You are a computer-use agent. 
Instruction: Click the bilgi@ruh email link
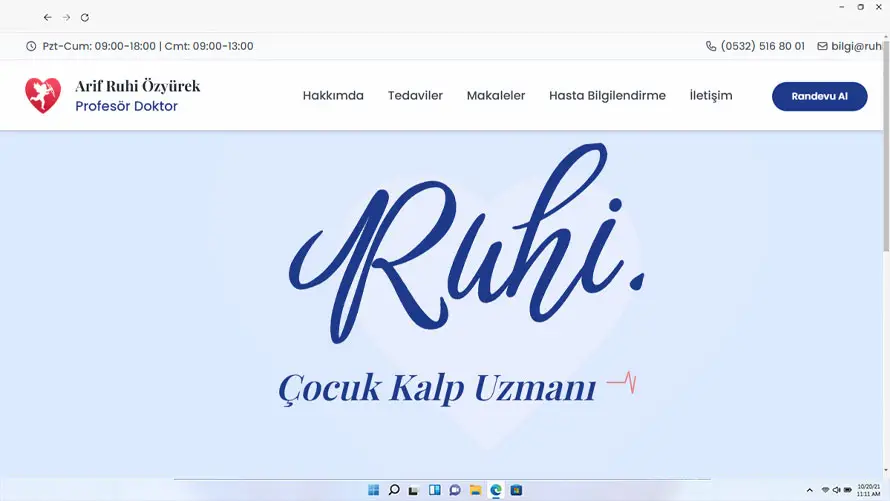[x=856, y=47]
